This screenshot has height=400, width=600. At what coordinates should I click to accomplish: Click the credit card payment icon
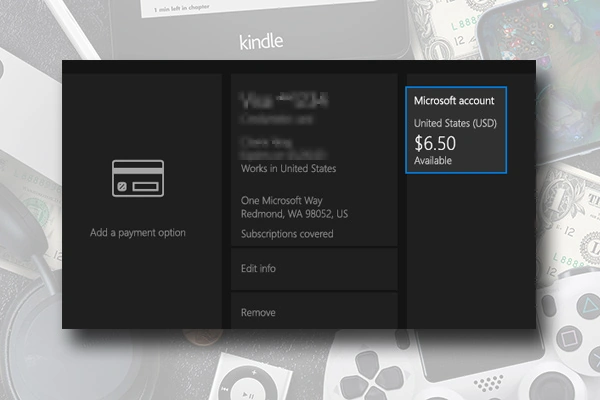tap(138, 178)
